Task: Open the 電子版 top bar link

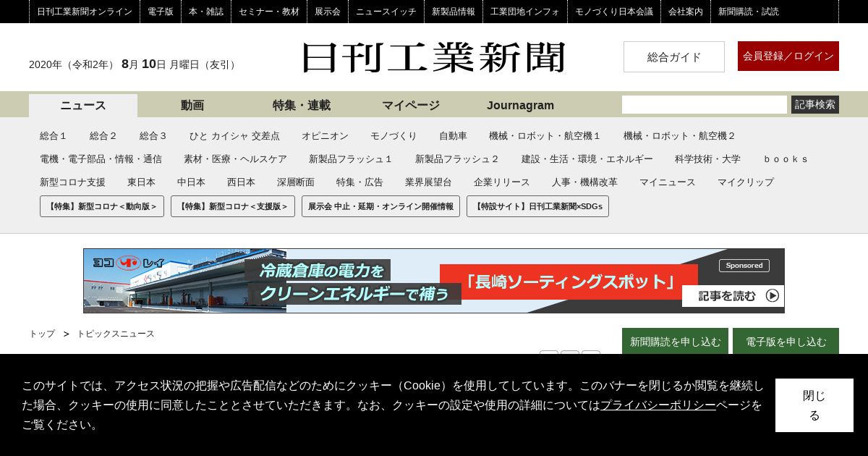Action: click(161, 12)
